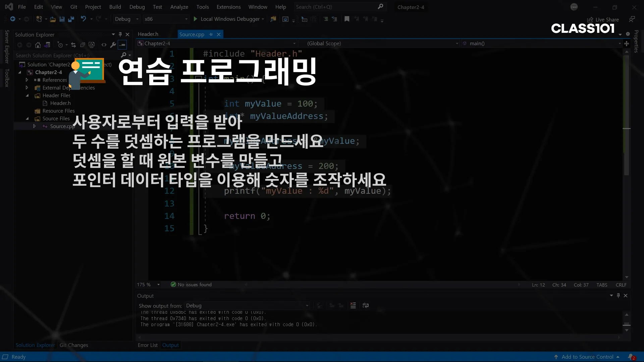Open the Debug configuration dropdown
Image resolution: width=644 pixels, height=362 pixels.
(x=126, y=19)
